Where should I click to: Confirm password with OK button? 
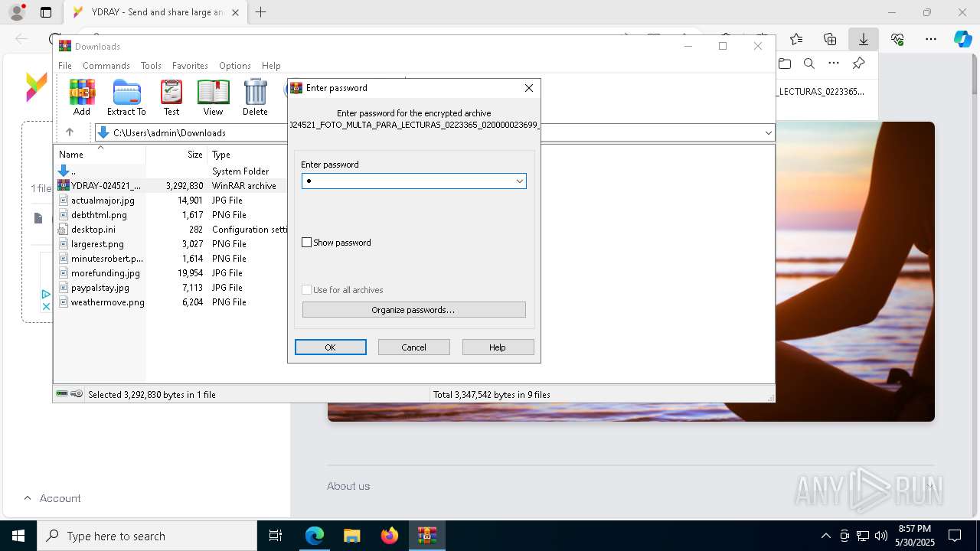pyautogui.click(x=331, y=347)
